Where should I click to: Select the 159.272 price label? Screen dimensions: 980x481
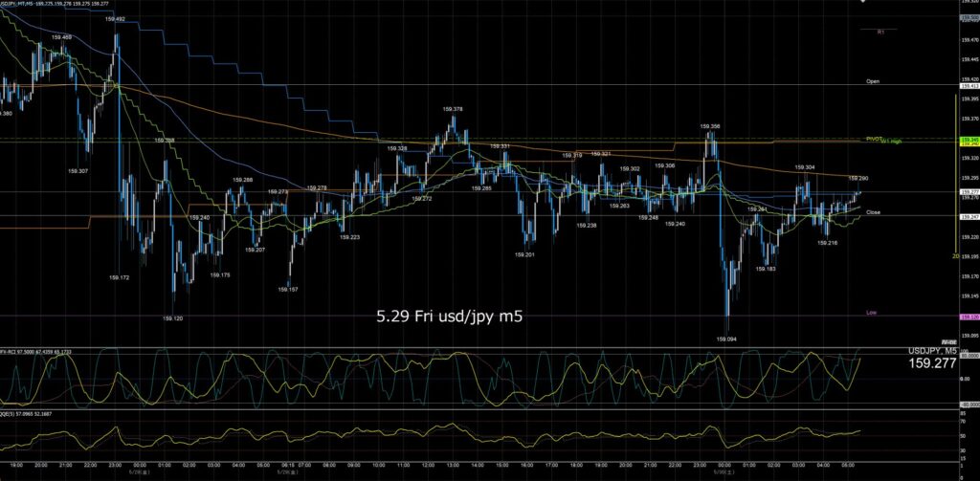point(422,199)
